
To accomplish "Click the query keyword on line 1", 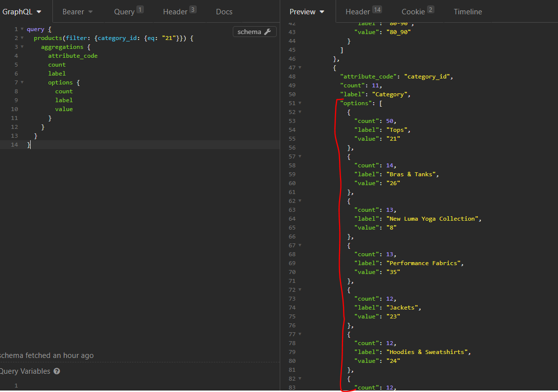I will pos(36,29).
